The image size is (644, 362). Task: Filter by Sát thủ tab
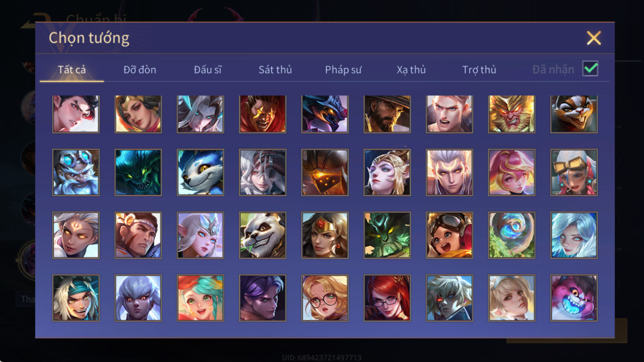tap(275, 70)
